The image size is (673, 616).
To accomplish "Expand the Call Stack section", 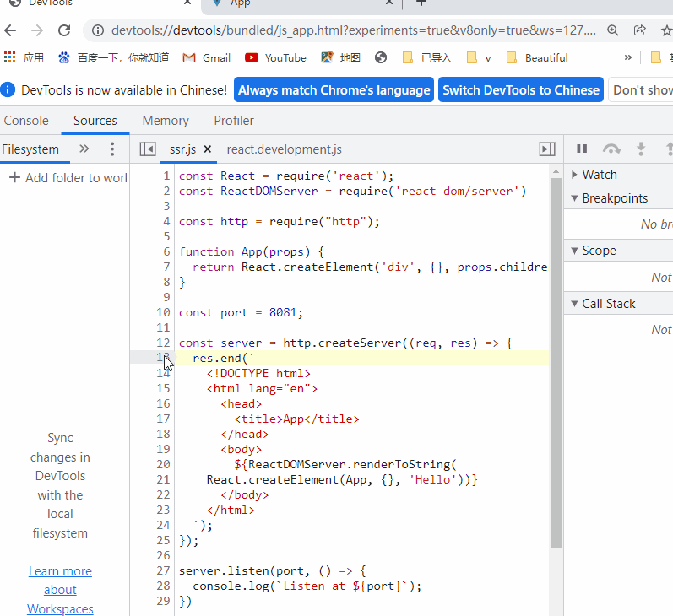I will [x=608, y=304].
